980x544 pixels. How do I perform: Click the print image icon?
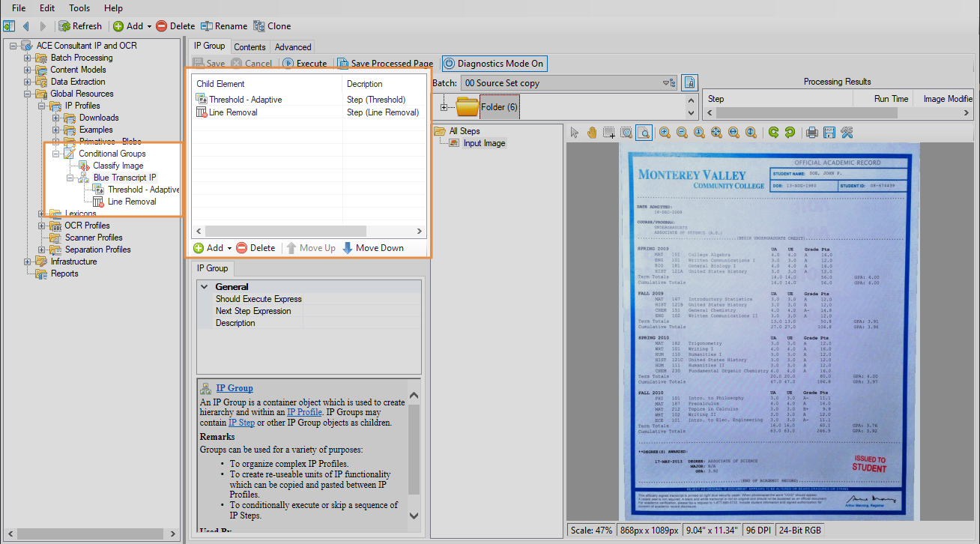811,133
